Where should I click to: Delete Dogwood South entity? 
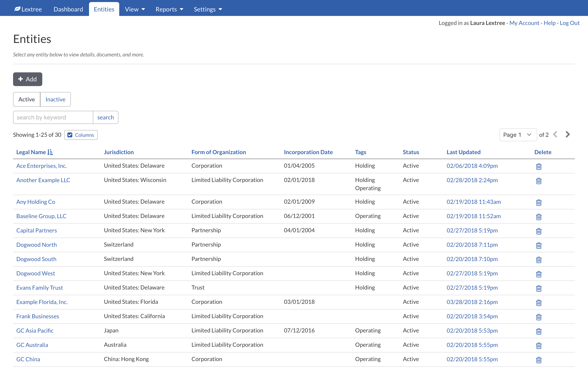coord(539,260)
